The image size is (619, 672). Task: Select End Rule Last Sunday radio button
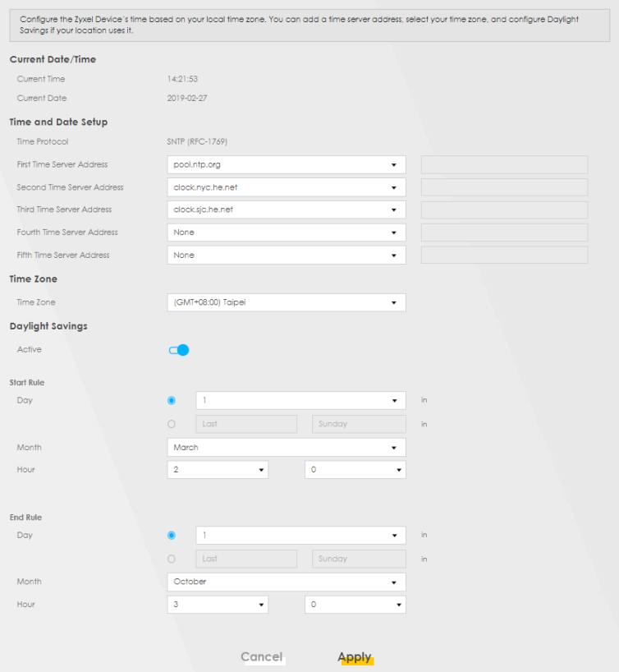coord(172,559)
